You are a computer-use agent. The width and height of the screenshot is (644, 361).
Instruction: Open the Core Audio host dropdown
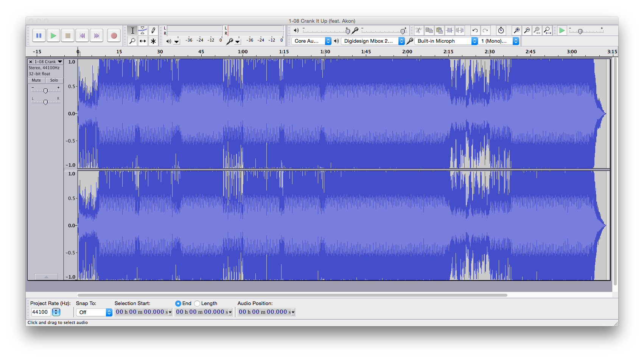click(x=311, y=41)
